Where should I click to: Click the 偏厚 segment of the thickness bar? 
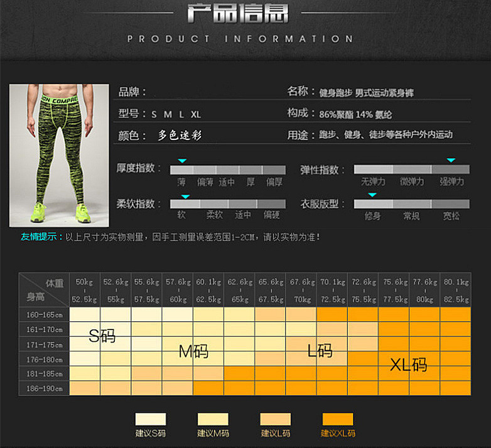tap(274, 170)
